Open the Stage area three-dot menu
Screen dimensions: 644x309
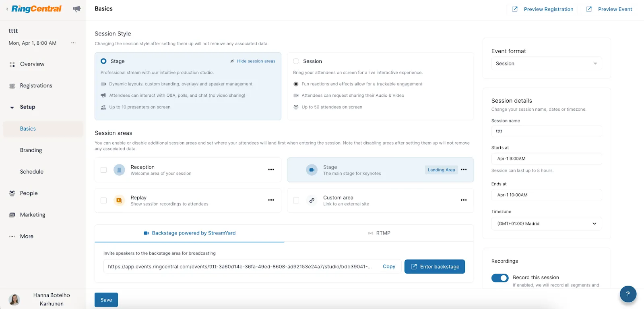pyautogui.click(x=464, y=170)
